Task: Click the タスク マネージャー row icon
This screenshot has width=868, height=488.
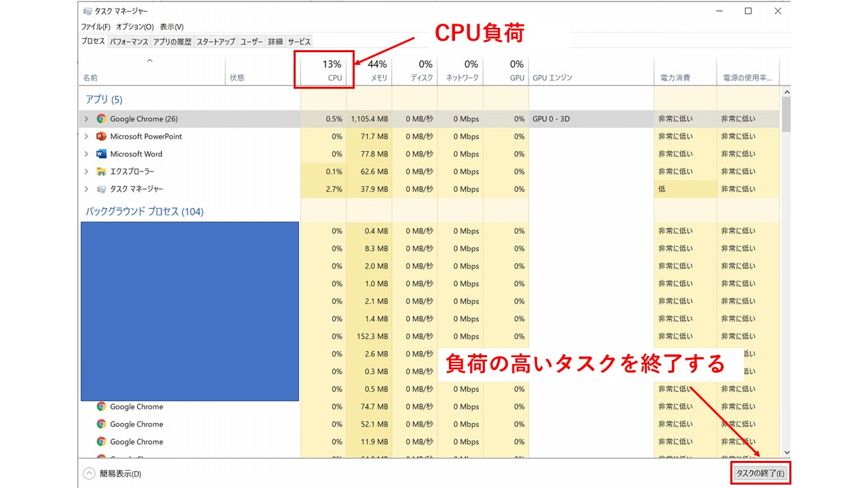Action: 101,189
